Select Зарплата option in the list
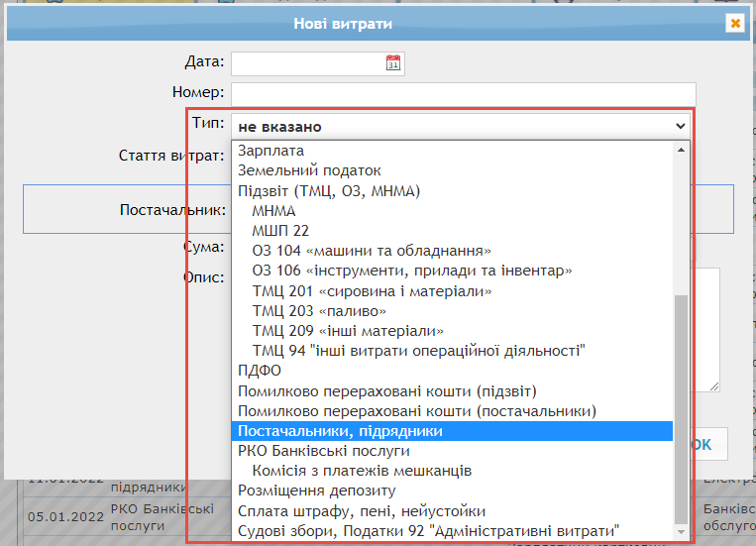Viewport: 756px width, 546px height. click(x=452, y=151)
